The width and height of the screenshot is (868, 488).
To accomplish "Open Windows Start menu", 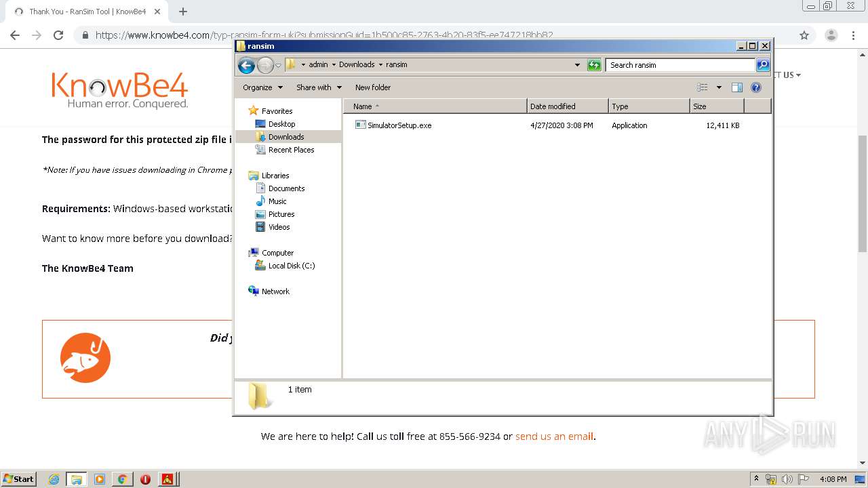I will [x=19, y=479].
